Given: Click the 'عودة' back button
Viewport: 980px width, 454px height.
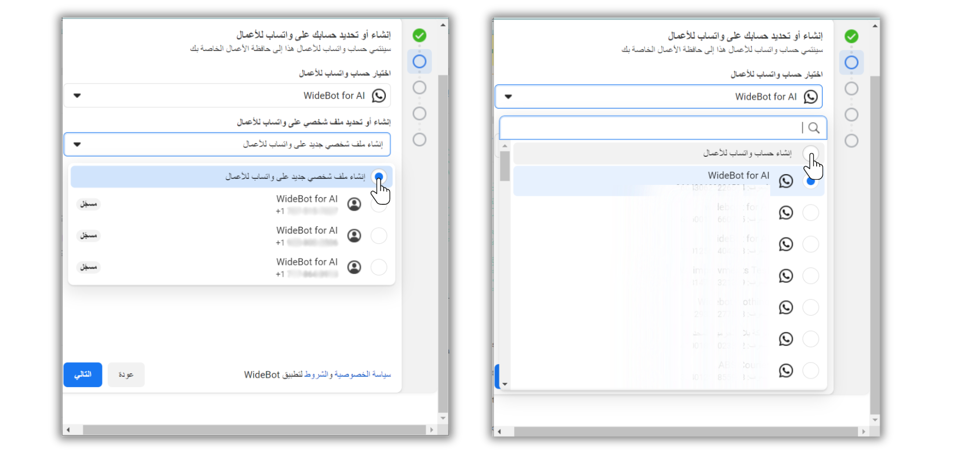Looking at the screenshot, I should [x=126, y=375].
